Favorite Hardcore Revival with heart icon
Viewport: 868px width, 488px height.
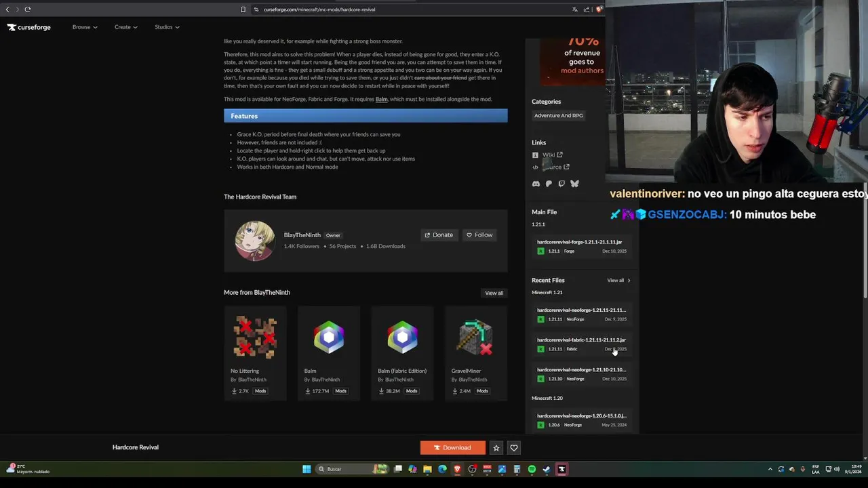click(514, 447)
